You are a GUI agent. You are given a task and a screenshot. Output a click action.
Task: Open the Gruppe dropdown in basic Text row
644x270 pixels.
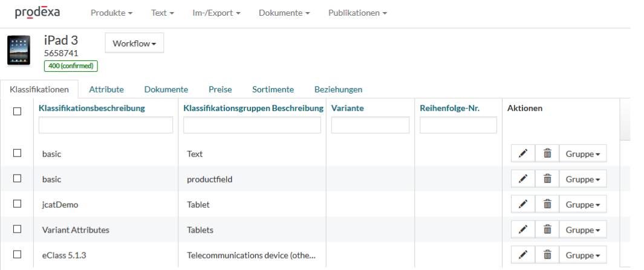tap(583, 154)
